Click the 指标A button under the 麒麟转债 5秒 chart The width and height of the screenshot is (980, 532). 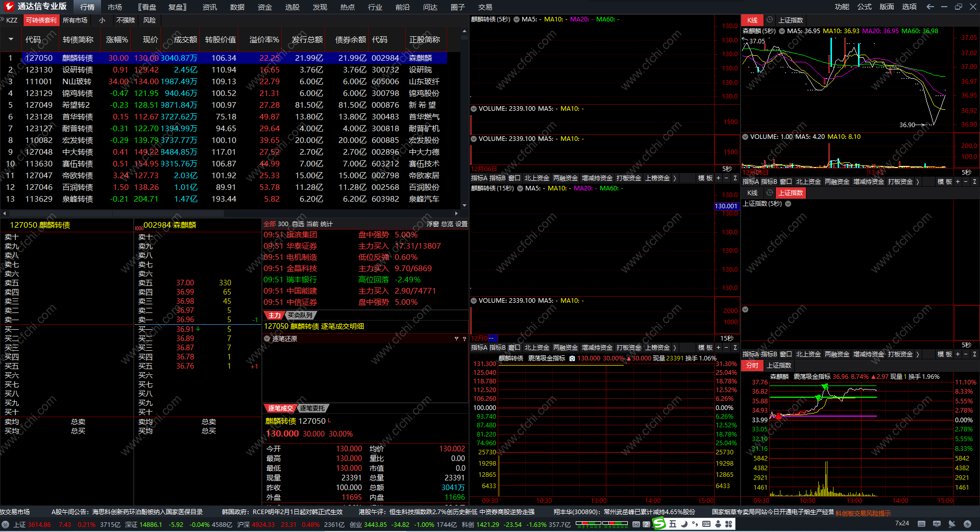479,178
